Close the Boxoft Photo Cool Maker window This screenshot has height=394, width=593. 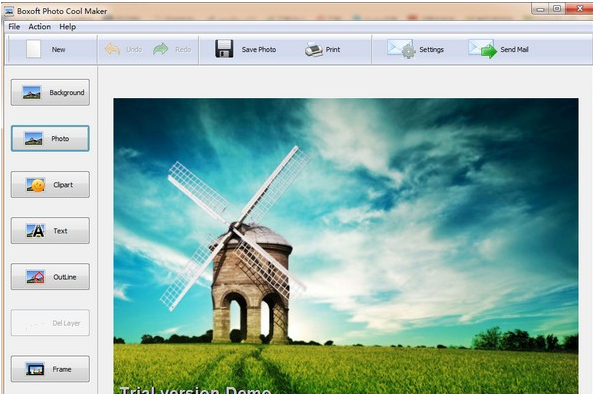pos(579,8)
